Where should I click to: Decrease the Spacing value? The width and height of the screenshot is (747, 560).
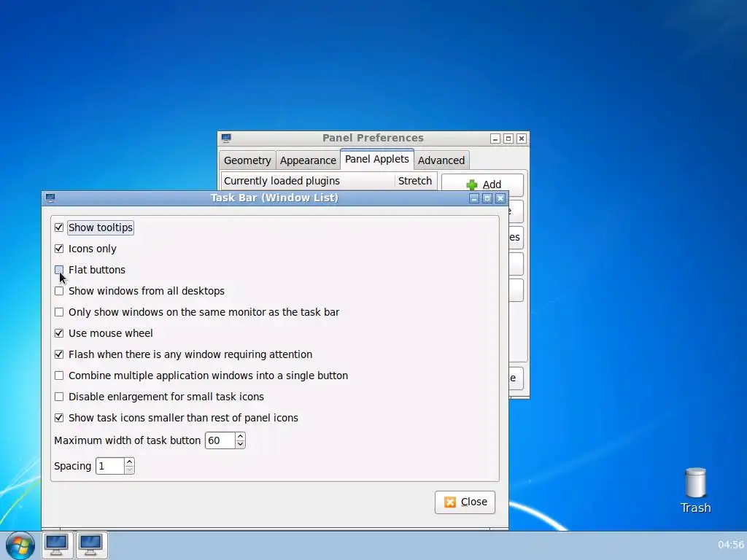point(129,470)
